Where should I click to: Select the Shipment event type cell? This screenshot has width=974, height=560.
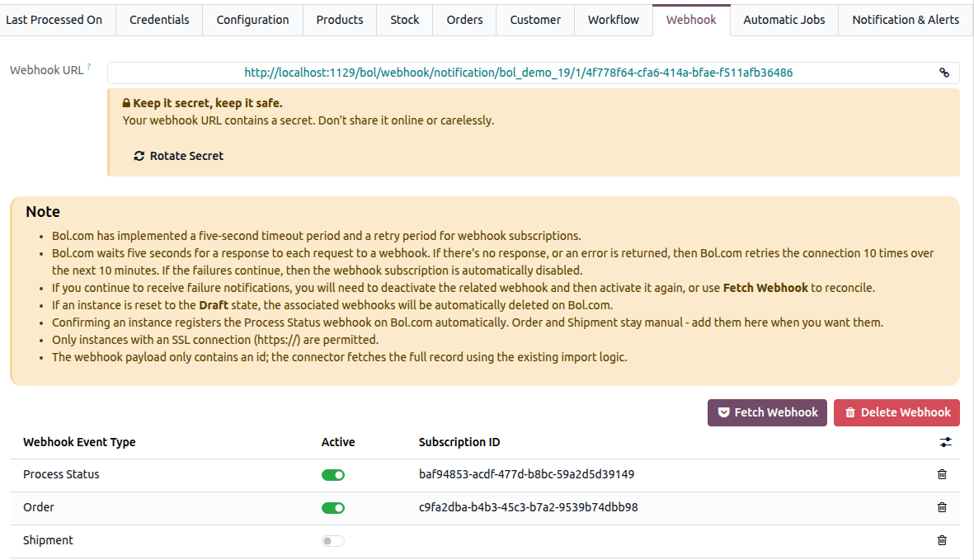point(48,540)
